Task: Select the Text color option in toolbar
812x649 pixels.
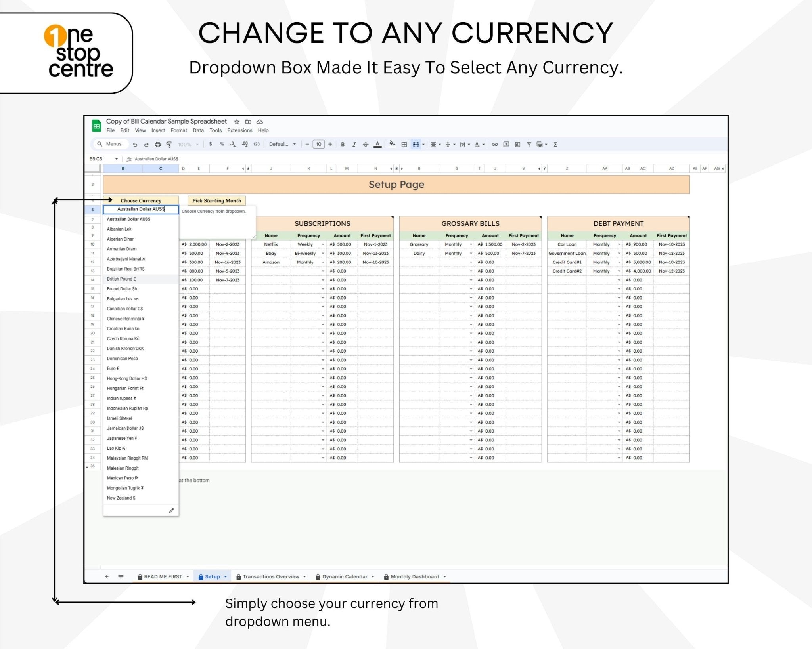Action: 377,144
